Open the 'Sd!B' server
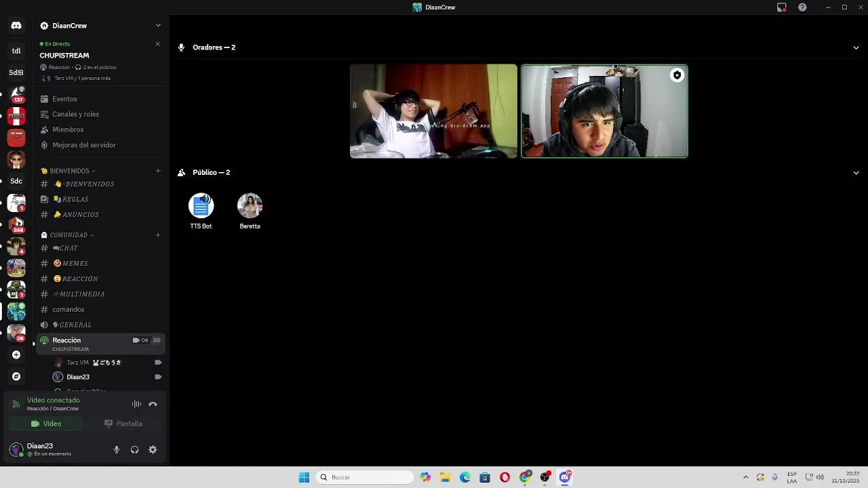The image size is (868, 488). (16, 73)
